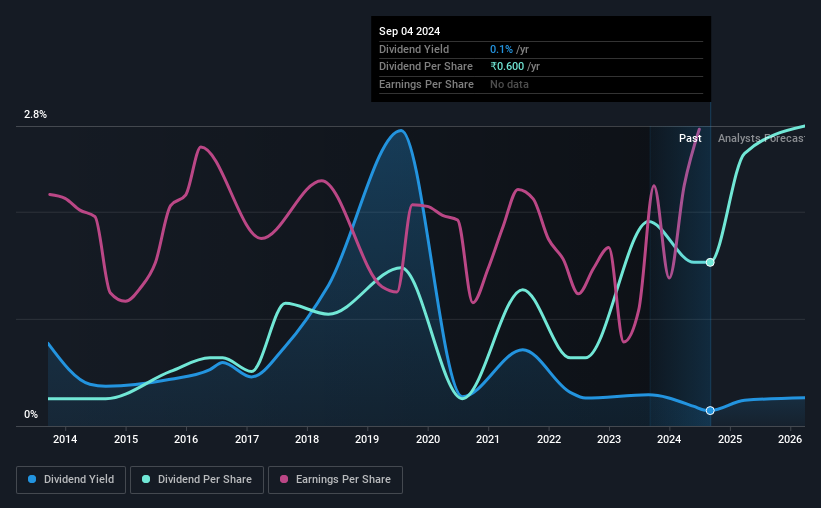The image size is (821, 508).
Task: Click the tooltip 'Earnings Per Share' row label
Action: 426,84
